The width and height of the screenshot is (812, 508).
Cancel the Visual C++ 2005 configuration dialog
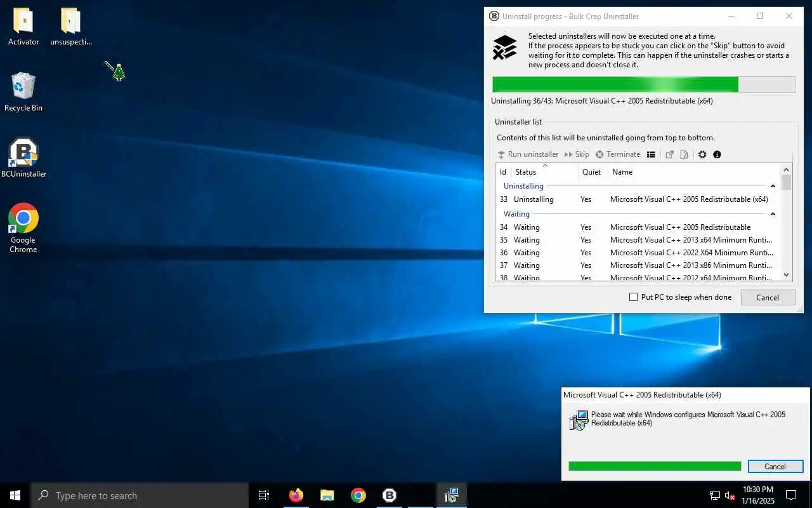[x=775, y=466]
